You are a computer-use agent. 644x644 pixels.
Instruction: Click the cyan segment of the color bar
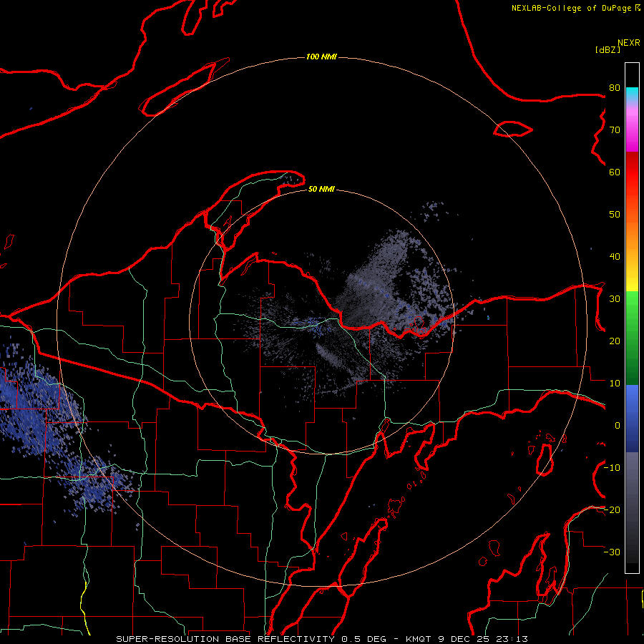[x=632, y=94]
